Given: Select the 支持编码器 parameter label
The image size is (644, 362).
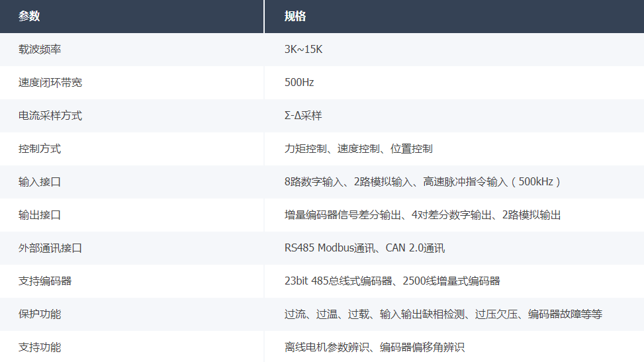Looking at the screenshot, I should pos(45,281).
